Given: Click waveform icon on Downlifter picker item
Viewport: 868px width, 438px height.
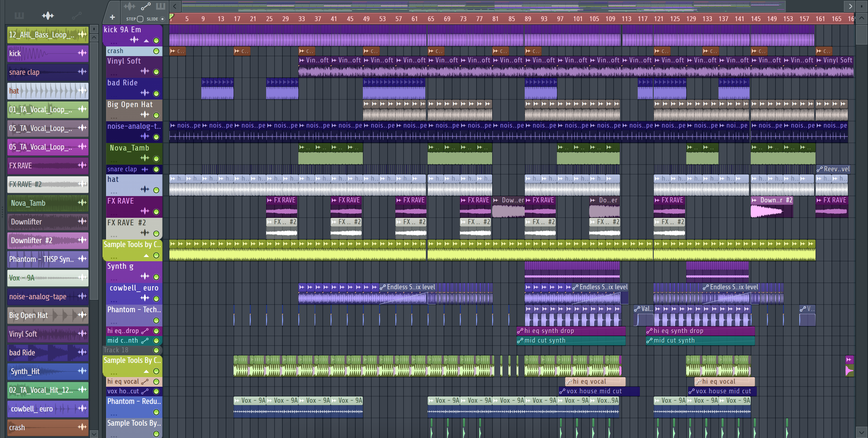Looking at the screenshot, I should click(82, 221).
